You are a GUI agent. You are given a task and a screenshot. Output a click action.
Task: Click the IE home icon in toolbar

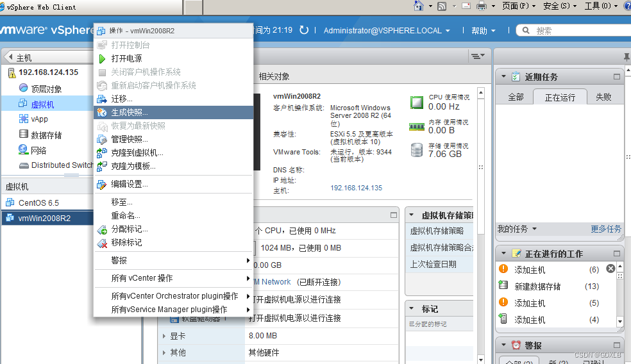click(x=419, y=6)
